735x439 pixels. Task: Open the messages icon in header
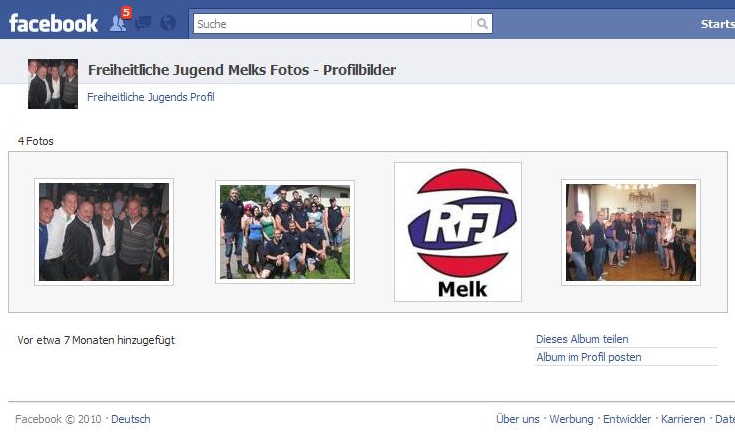pos(143,22)
